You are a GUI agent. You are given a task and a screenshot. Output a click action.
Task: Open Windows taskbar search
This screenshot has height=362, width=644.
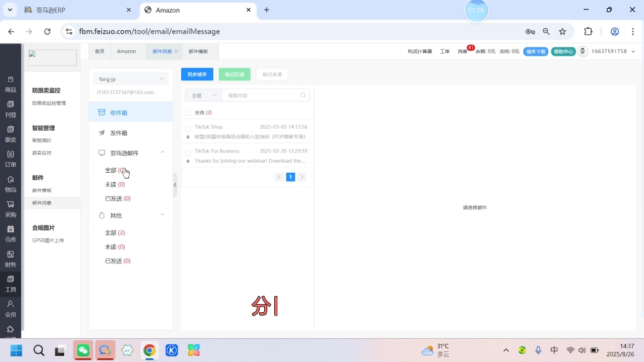point(38,350)
